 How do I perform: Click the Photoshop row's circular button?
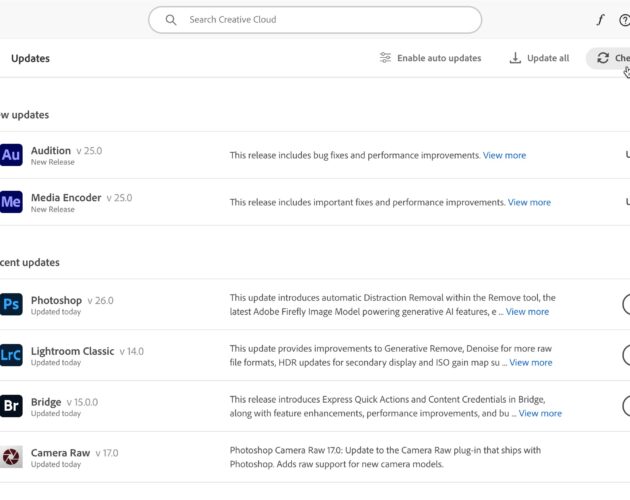[626, 304]
